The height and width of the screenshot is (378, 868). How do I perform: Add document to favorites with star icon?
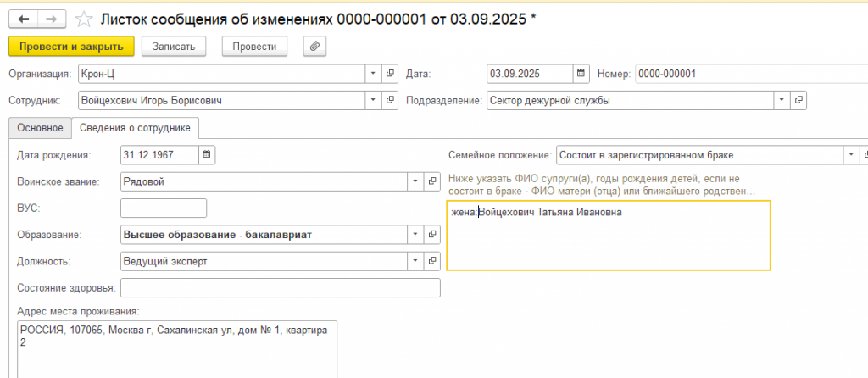click(x=84, y=20)
